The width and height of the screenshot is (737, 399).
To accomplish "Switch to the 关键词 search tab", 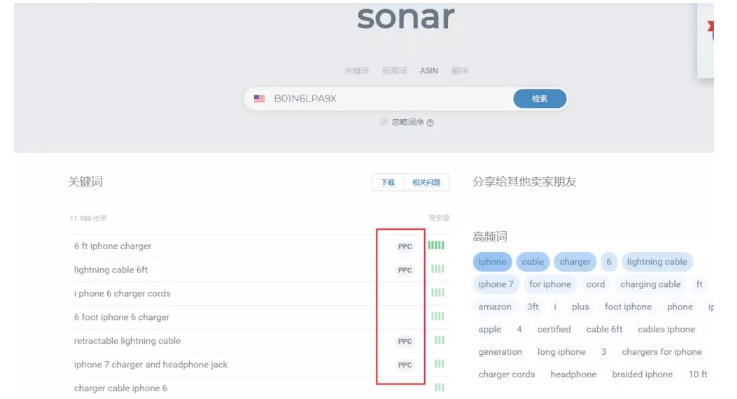I will [x=356, y=71].
